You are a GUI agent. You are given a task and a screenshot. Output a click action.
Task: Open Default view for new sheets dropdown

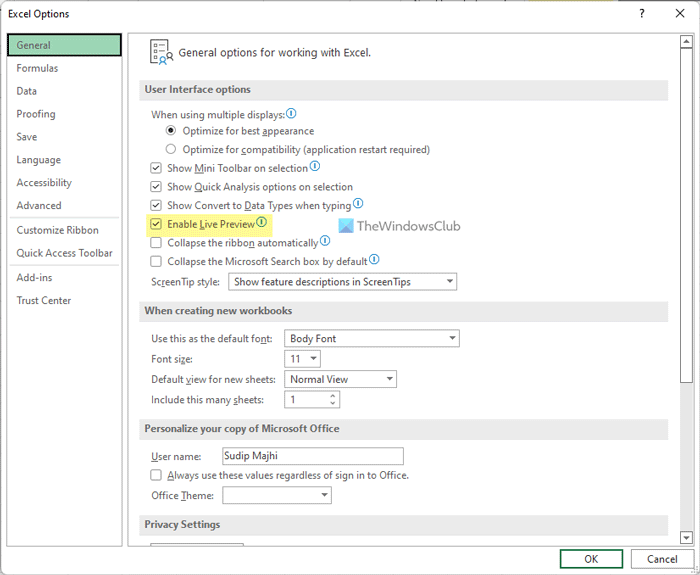point(340,379)
